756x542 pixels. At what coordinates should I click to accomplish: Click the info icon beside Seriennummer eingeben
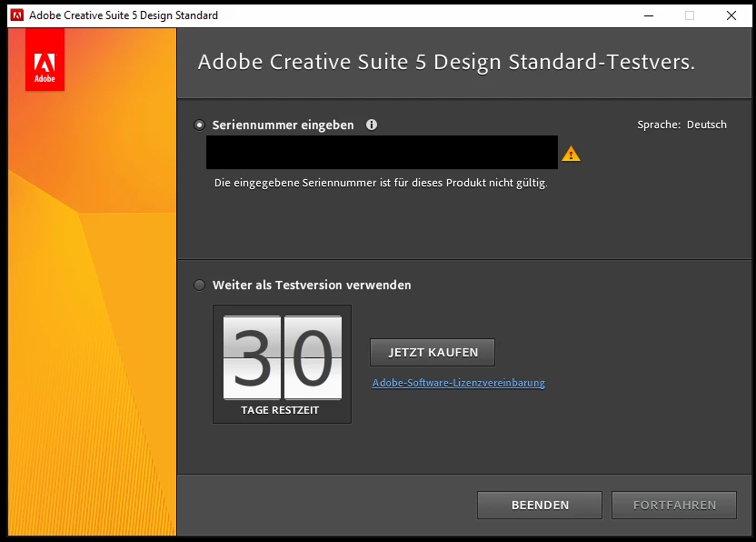point(372,125)
